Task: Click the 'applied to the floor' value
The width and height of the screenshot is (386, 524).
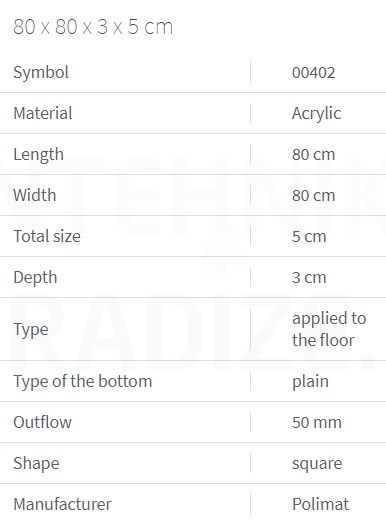Action: tap(329, 329)
